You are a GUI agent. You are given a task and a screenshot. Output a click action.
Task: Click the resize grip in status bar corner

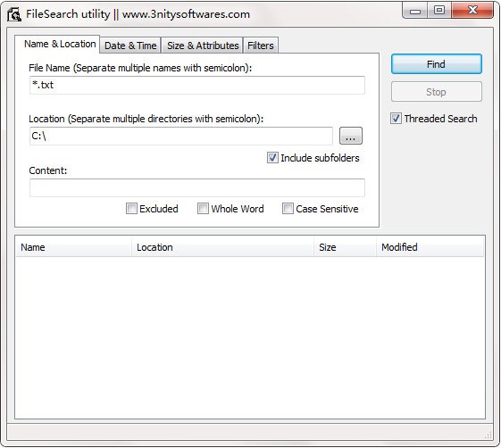488,435
